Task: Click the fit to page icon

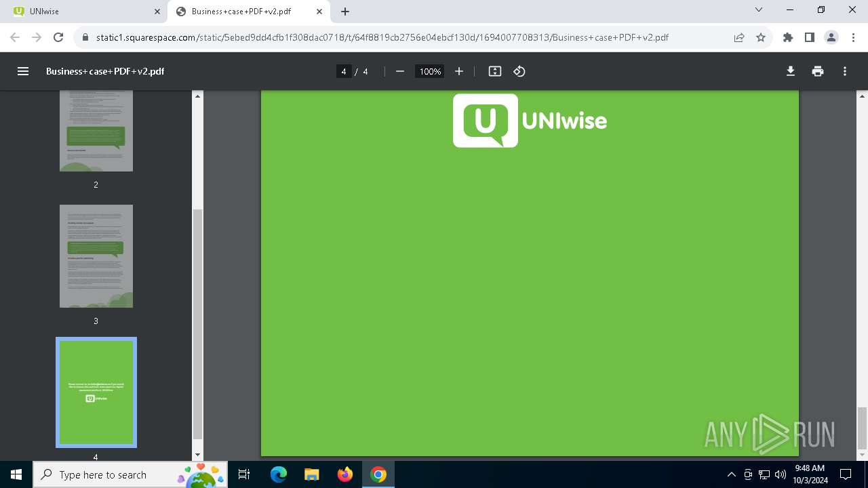Action: [495, 71]
